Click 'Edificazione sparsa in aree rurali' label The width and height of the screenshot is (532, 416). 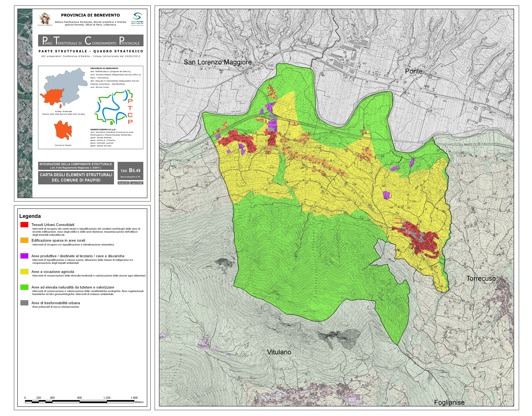coord(58,240)
